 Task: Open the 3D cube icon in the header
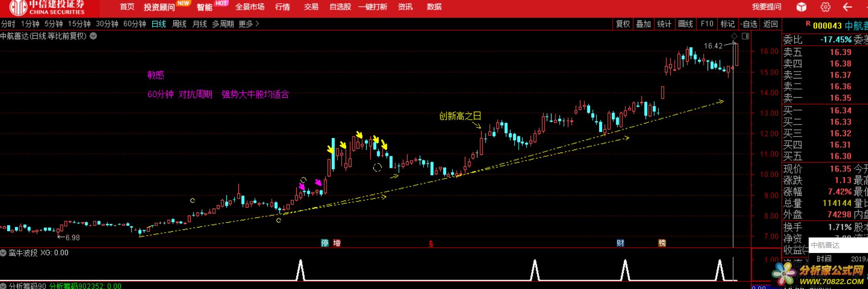(x=802, y=7)
